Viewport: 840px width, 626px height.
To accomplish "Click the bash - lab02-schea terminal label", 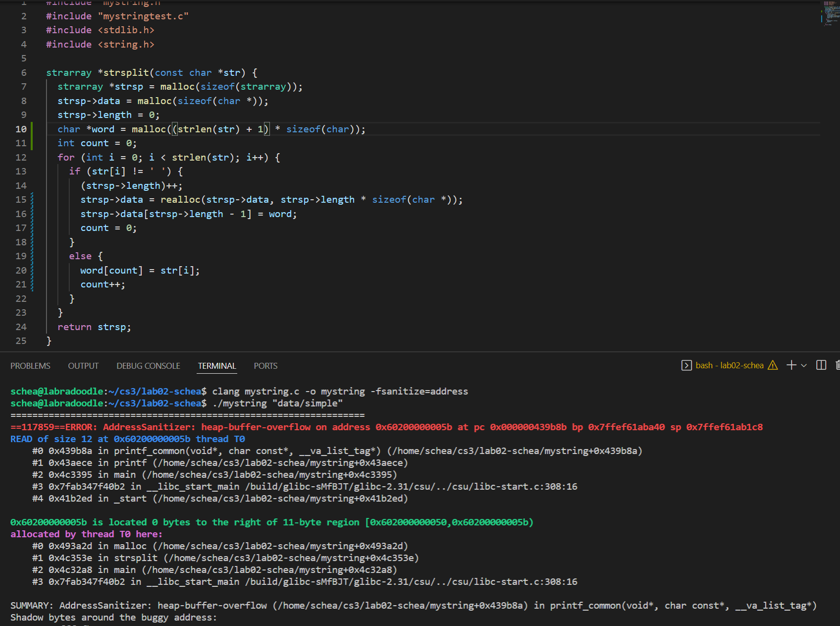I will click(x=729, y=365).
